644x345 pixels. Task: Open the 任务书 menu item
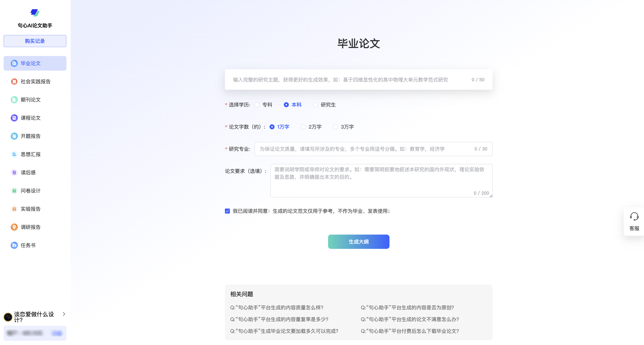tap(35, 245)
